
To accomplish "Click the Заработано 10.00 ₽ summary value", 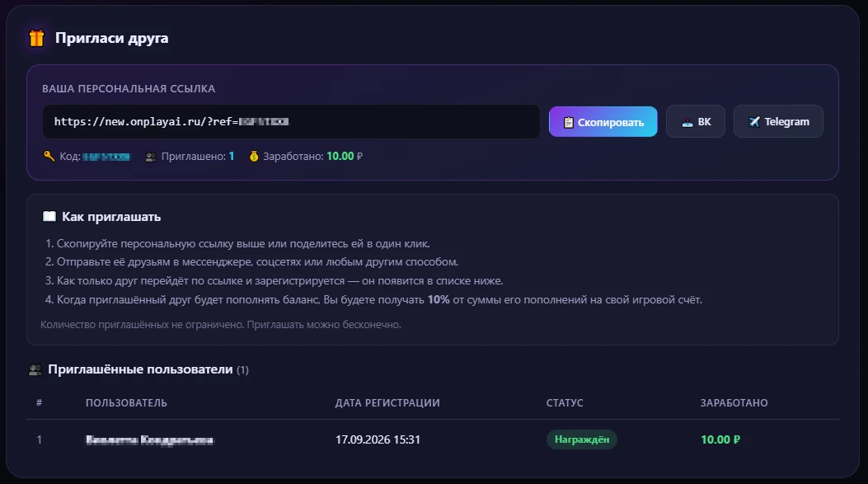I will [345, 156].
